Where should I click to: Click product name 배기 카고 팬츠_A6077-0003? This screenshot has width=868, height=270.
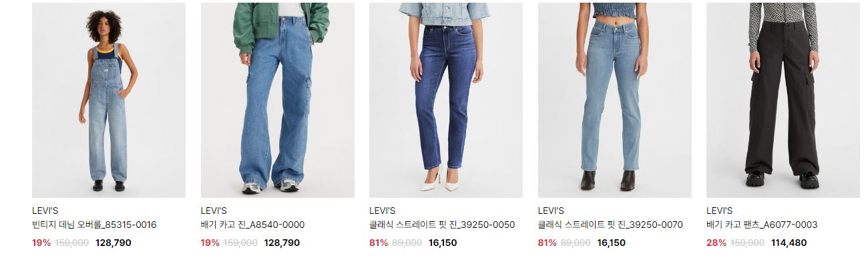[x=762, y=225]
